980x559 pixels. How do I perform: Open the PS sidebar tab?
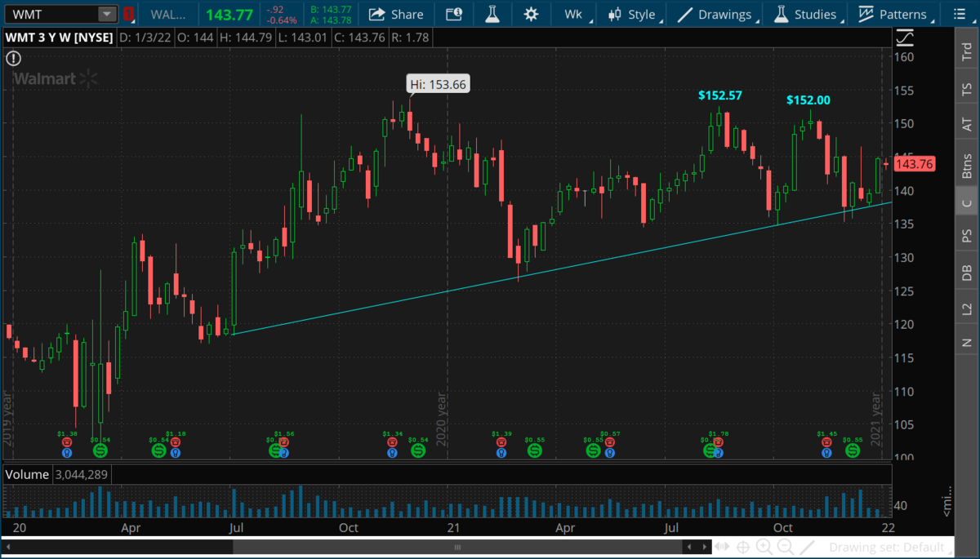tap(966, 235)
